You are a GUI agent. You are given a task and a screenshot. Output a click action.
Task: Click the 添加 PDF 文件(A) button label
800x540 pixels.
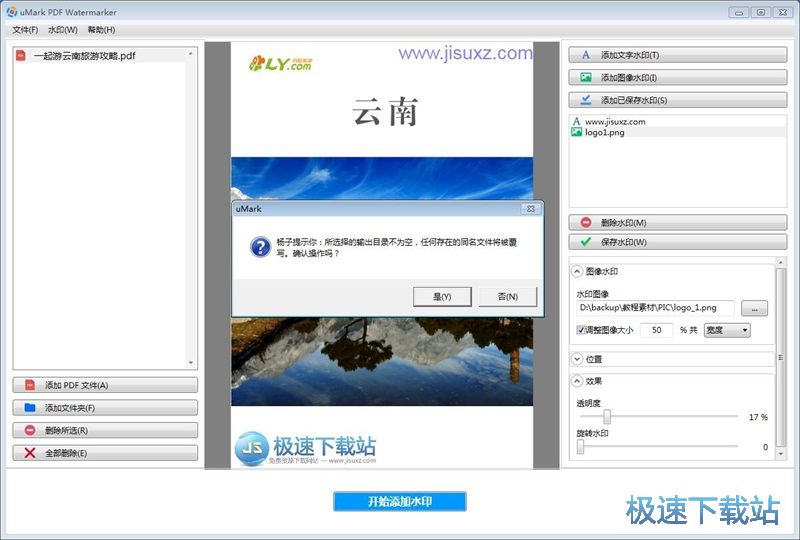pos(77,385)
